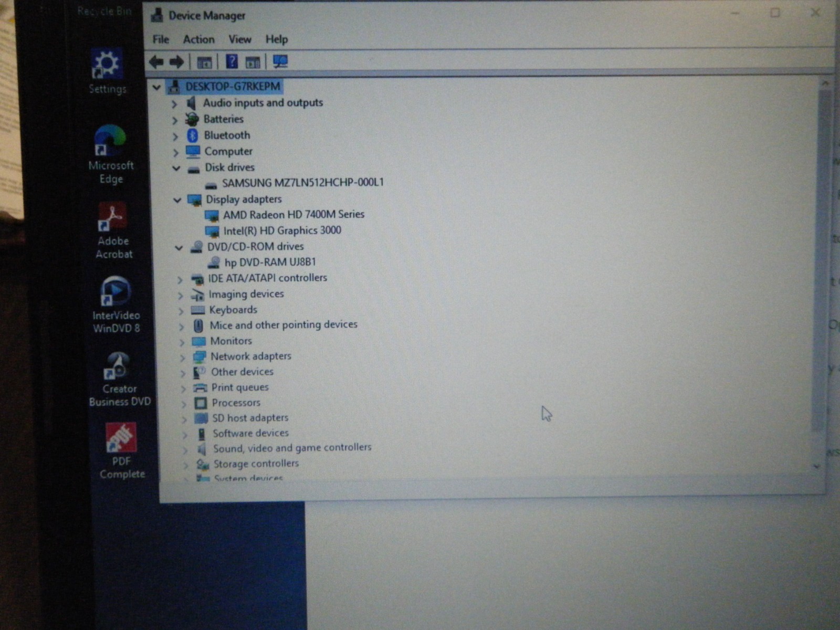Select the Print queues row label
Viewport: 840px width, 630px height.
coord(240,387)
